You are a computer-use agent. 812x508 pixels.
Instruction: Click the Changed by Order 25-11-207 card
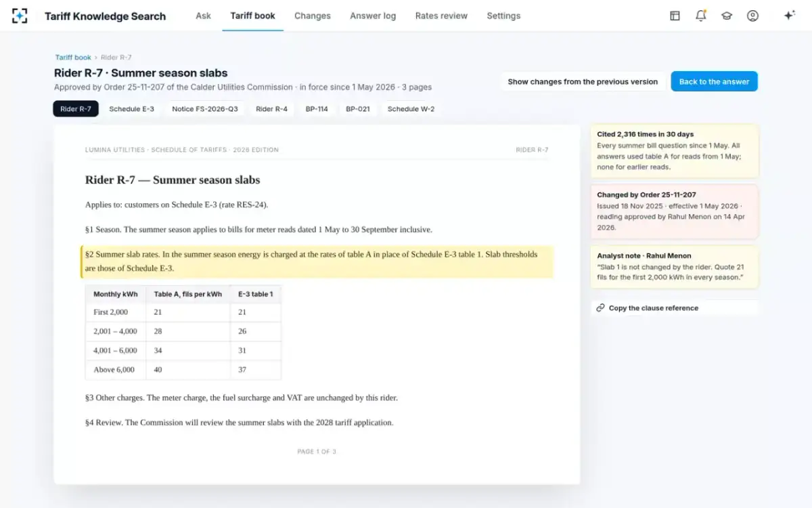click(x=674, y=211)
